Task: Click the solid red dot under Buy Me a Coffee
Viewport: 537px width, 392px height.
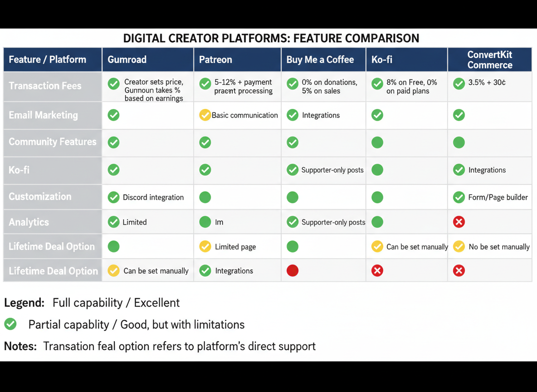Action: pyautogui.click(x=293, y=271)
